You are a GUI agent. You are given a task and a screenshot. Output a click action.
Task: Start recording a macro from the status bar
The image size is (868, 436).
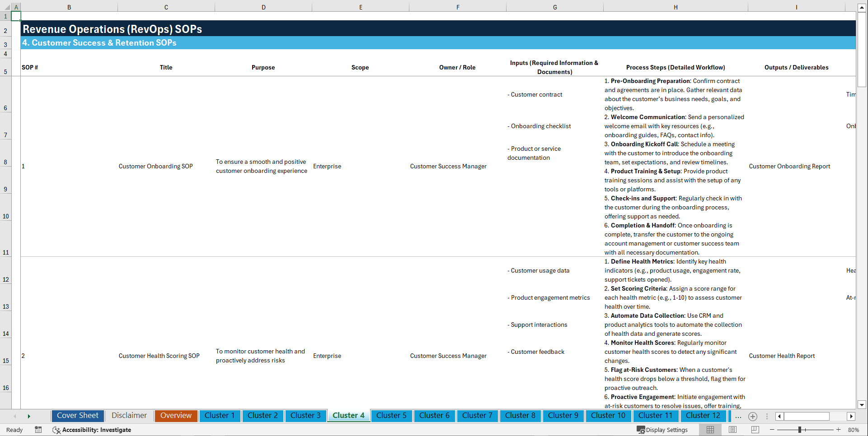coord(38,430)
